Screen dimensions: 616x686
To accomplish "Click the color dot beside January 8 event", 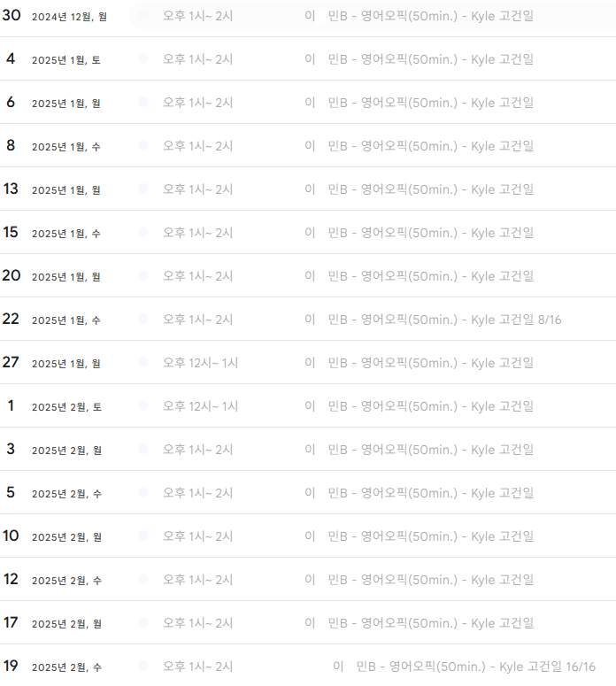I will [x=143, y=146].
